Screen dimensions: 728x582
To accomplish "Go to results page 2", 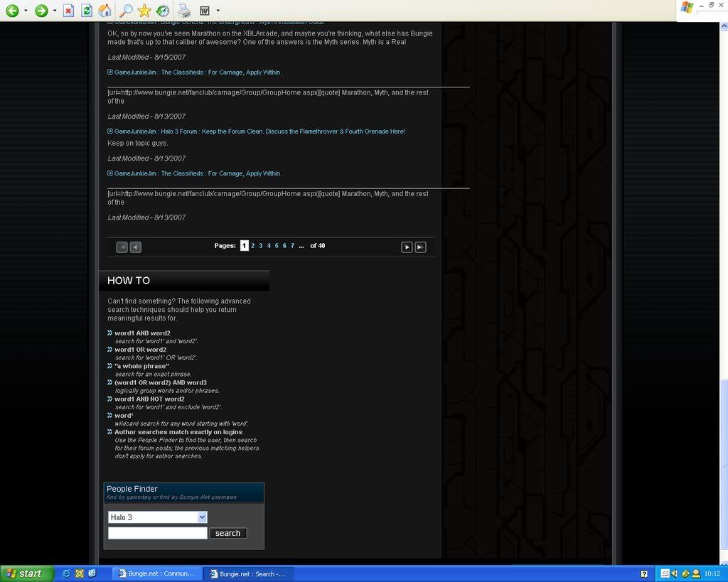I will [x=253, y=246].
